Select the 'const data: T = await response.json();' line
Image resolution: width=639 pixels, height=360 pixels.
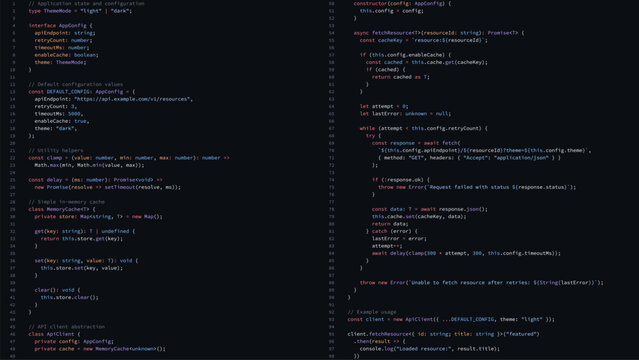(430, 209)
